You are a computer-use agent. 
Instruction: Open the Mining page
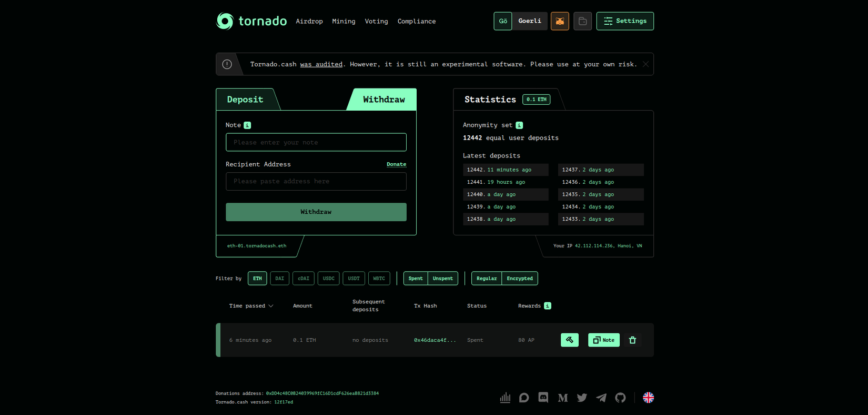[x=344, y=22]
